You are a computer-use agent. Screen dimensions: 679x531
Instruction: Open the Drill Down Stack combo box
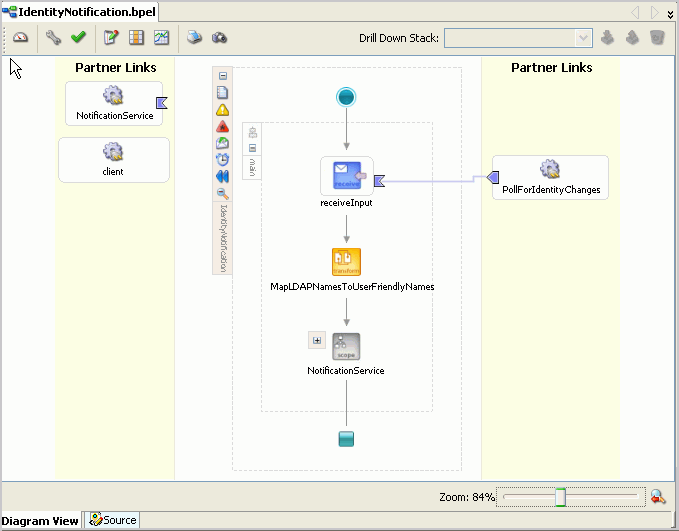click(x=518, y=38)
